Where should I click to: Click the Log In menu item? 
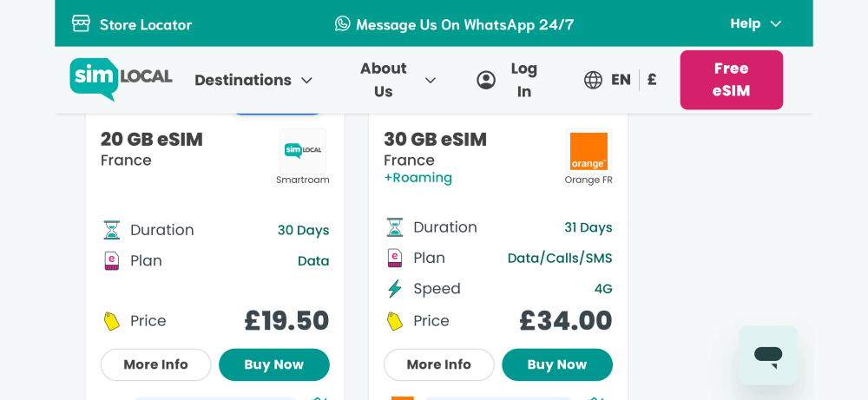point(523,80)
